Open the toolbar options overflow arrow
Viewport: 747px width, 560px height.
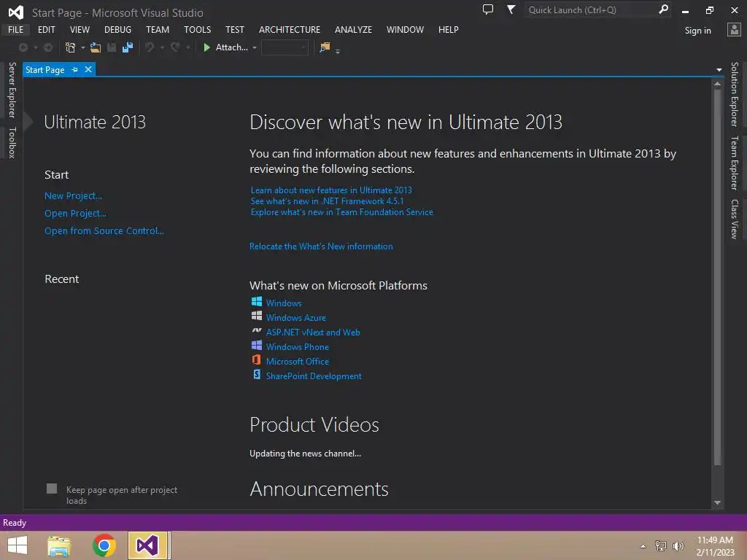click(x=338, y=51)
